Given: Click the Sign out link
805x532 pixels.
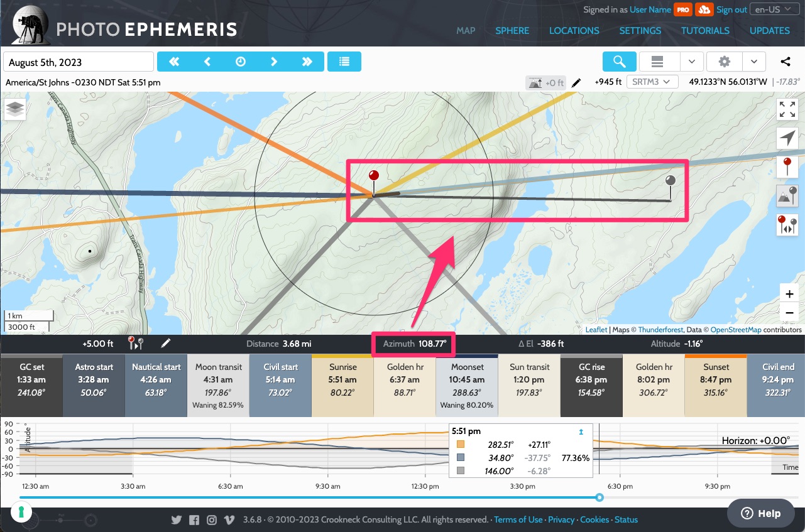Looking at the screenshot, I should tap(731, 9).
